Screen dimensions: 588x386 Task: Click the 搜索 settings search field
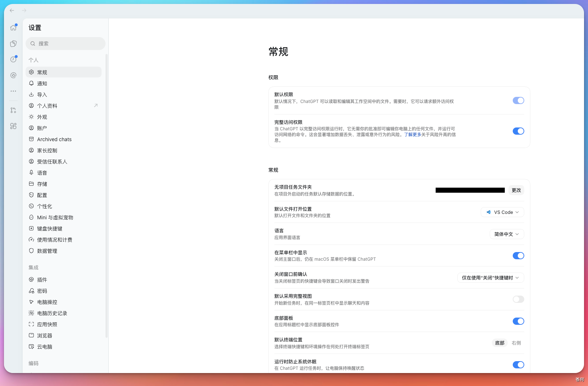point(66,44)
